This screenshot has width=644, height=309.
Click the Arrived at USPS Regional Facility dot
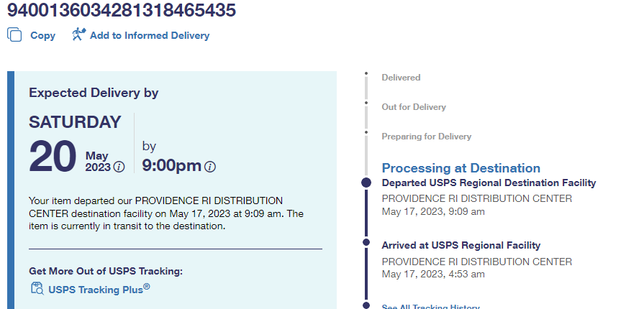coord(366,246)
